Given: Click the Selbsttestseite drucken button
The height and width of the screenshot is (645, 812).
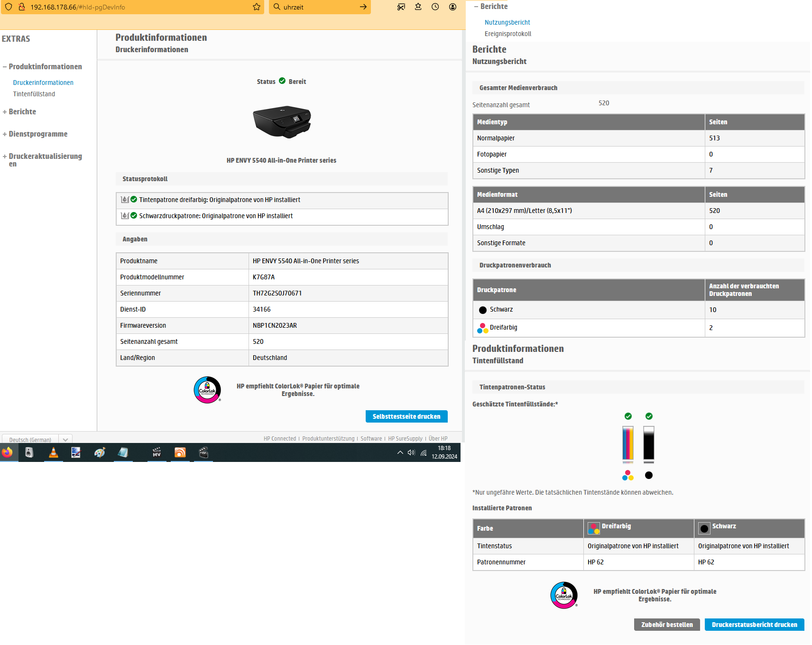Looking at the screenshot, I should pos(406,416).
